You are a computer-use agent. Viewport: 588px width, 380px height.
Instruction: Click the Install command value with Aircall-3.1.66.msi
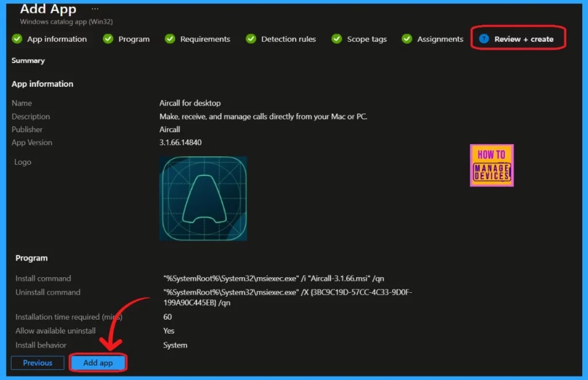click(274, 278)
